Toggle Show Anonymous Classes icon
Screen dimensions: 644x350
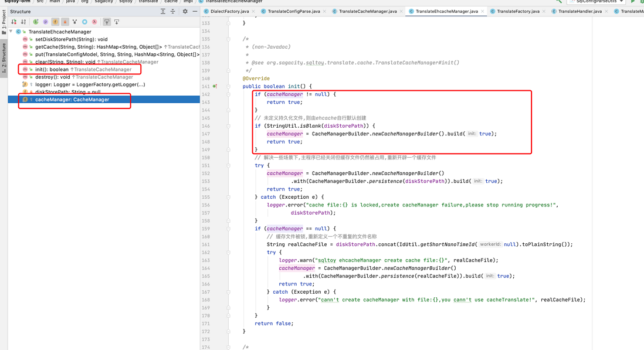(x=74, y=22)
